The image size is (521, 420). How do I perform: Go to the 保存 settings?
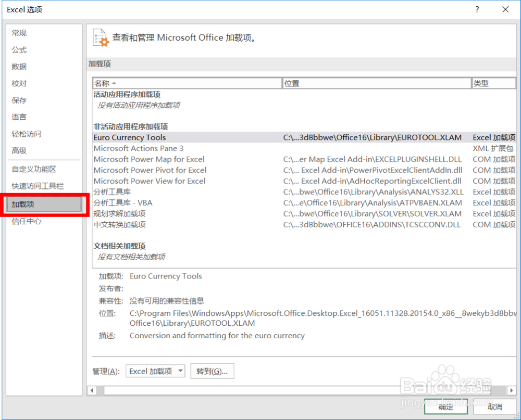pos(19,100)
